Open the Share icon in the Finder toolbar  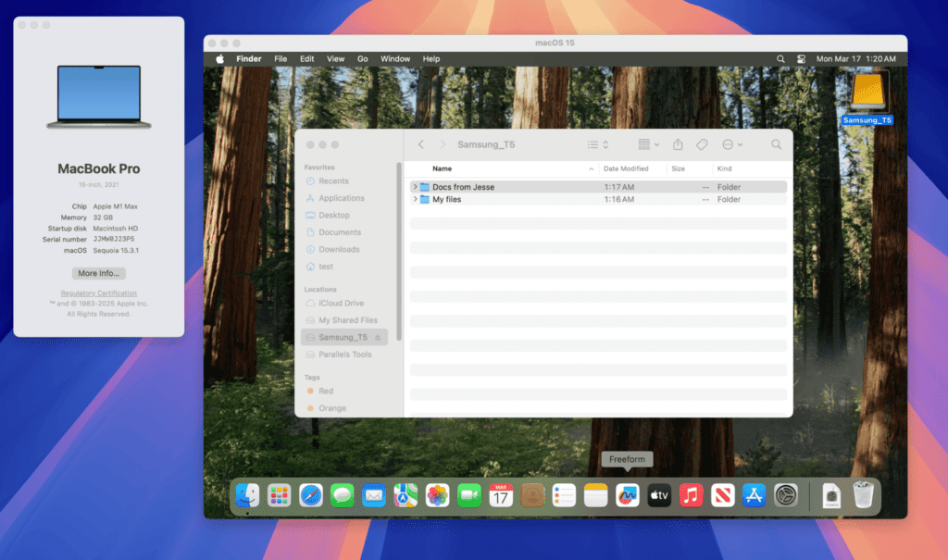(679, 144)
